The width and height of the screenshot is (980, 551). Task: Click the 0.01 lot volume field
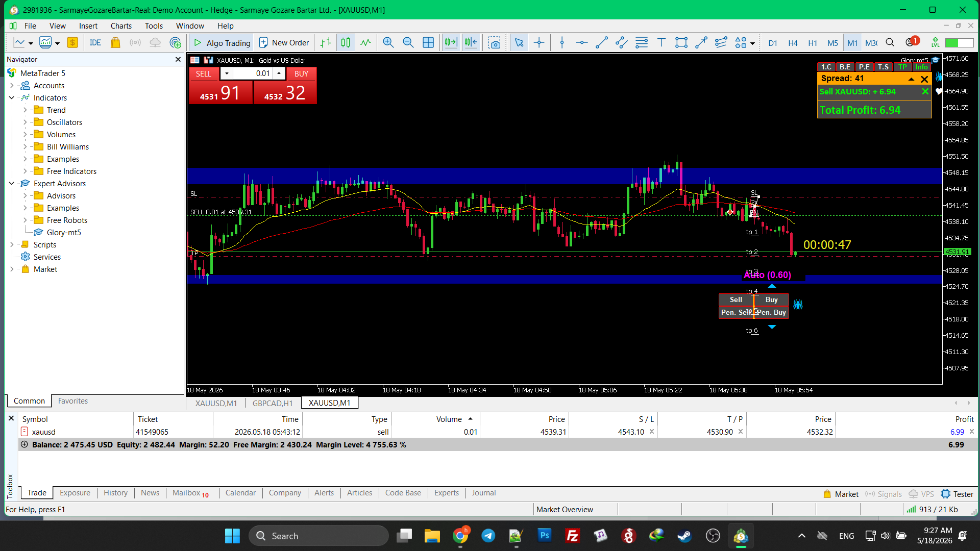click(x=253, y=73)
